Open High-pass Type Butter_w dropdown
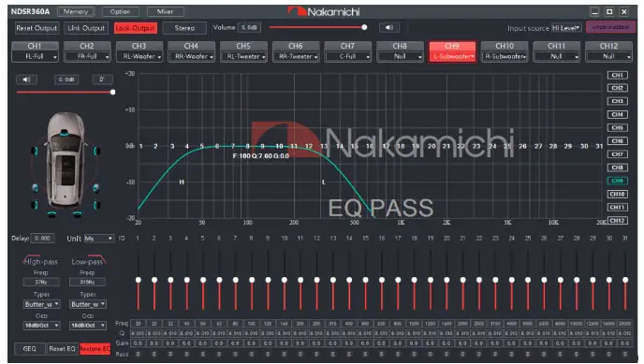Screen dimensions: 644x364 pos(41,304)
